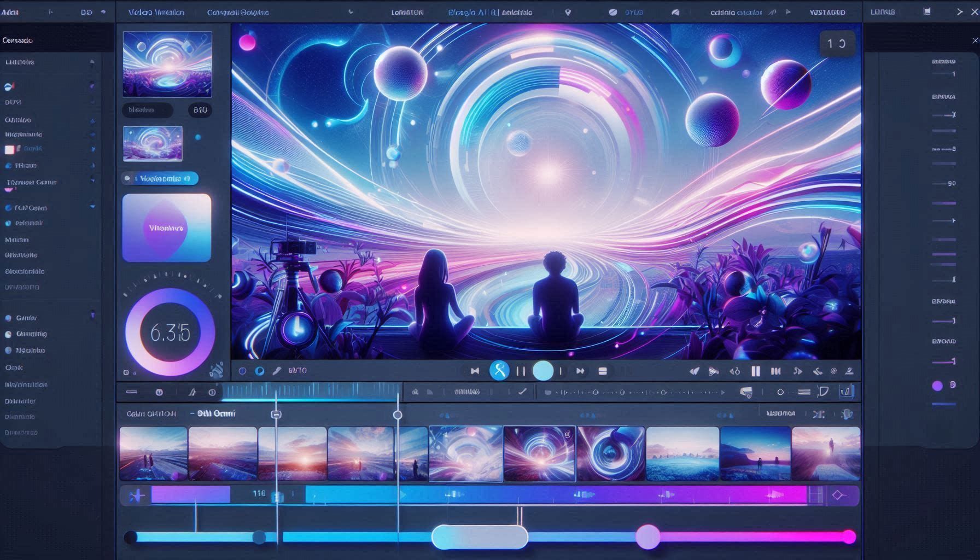
Task: Select the blue dot on the 'FCN Cosm' sidebar row
Action: (8, 208)
